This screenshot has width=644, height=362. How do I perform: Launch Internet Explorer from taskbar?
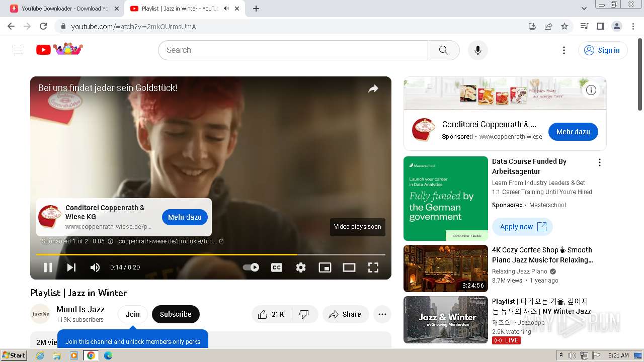coord(40,355)
